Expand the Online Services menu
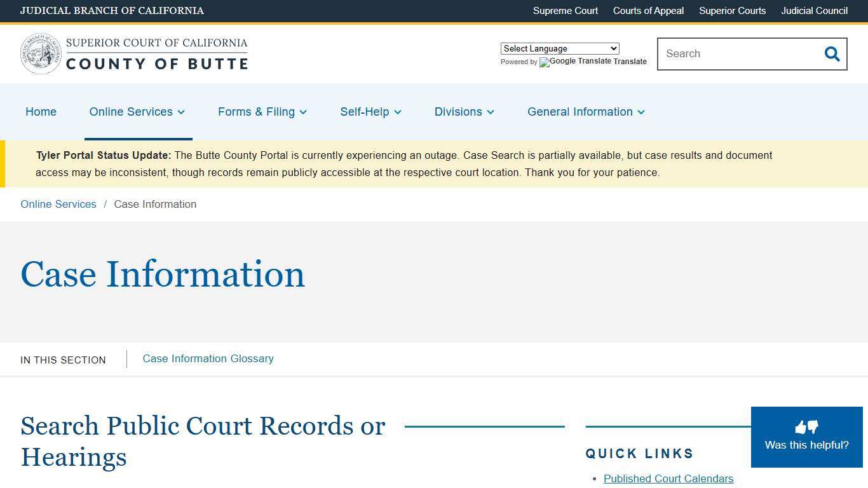The width and height of the screenshot is (868, 488). click(137, 112)
